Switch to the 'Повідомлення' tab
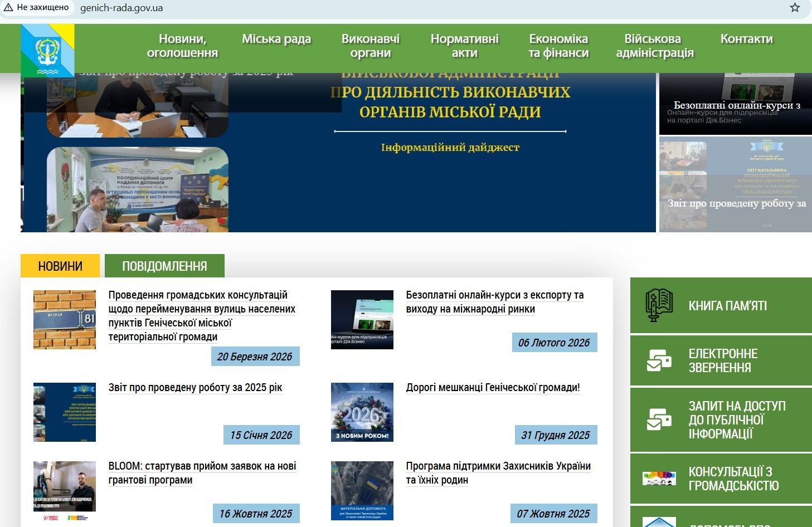This screenshot has height=527, width=812. (x=164, y=266)
